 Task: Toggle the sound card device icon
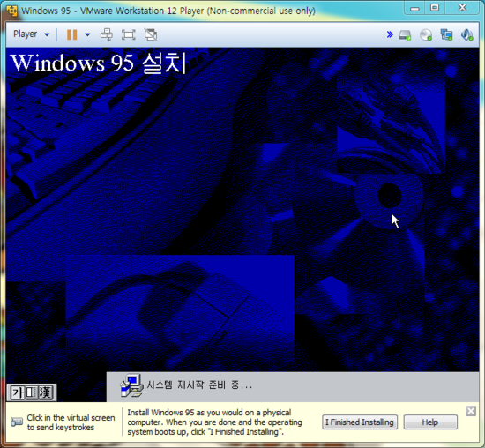(x=466, y=34)
